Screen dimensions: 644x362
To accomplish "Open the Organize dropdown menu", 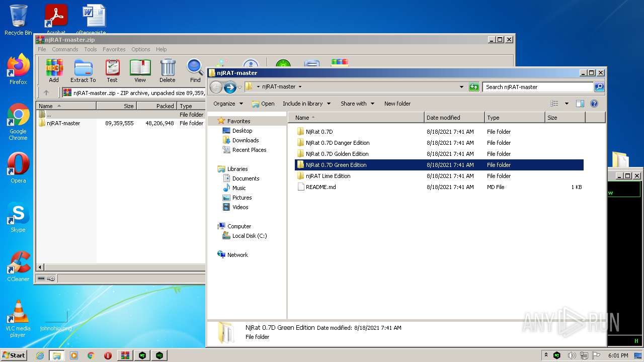I will coord(228,104).
